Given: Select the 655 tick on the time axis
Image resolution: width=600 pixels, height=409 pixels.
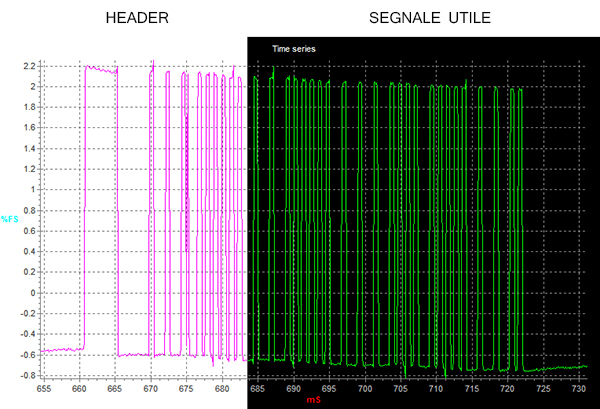Looking at the screenshot, I should click(43, 386).
